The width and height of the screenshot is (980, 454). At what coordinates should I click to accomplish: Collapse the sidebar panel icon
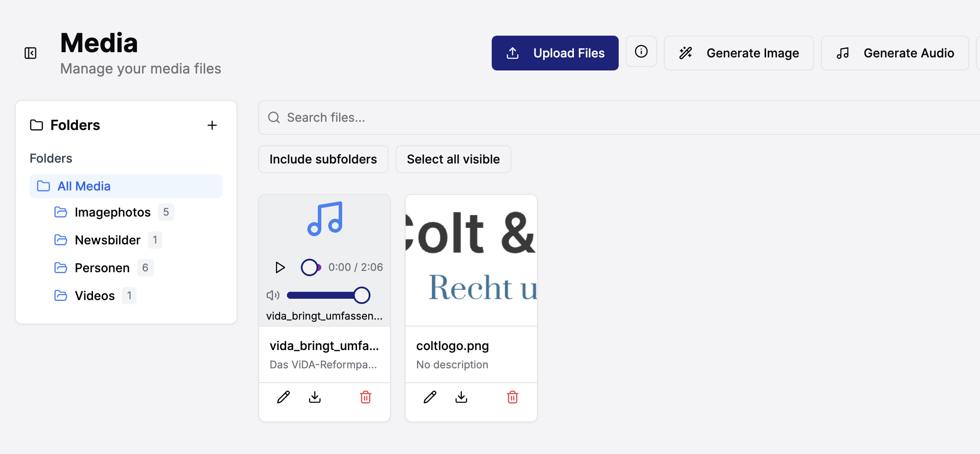[30, 53]
